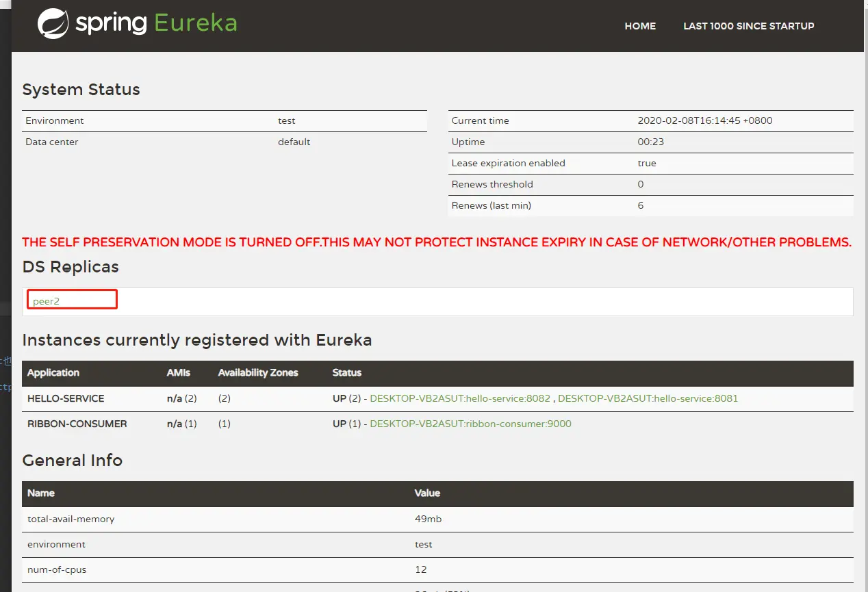
Task: Click the Environment label in System Status
Action: pyautogui.click(x=55, y=120)
